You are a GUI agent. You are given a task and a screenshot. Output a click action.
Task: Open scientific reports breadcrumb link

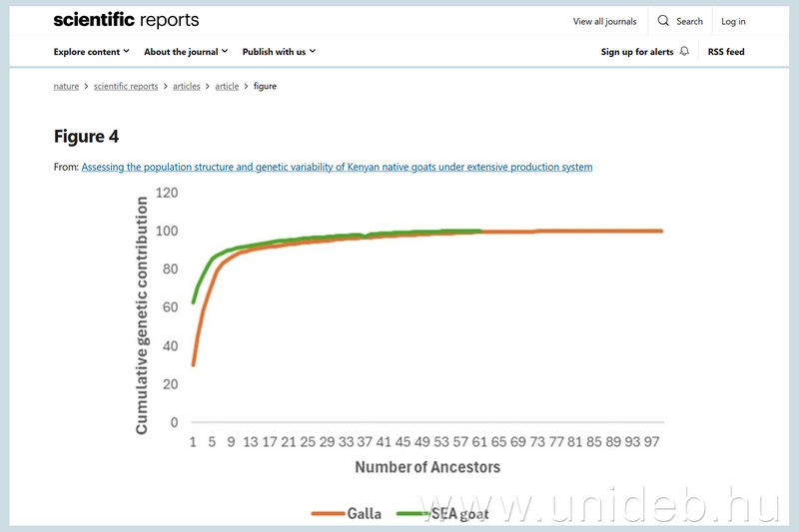(126, 87)
